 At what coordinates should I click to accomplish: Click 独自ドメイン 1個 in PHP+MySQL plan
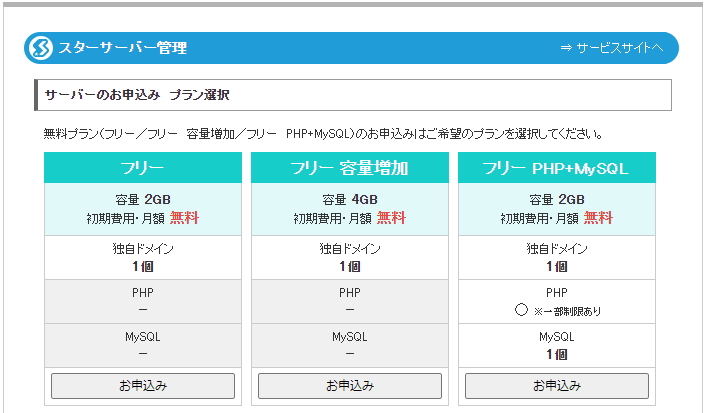pyautogui.click(x=557, y=257)
